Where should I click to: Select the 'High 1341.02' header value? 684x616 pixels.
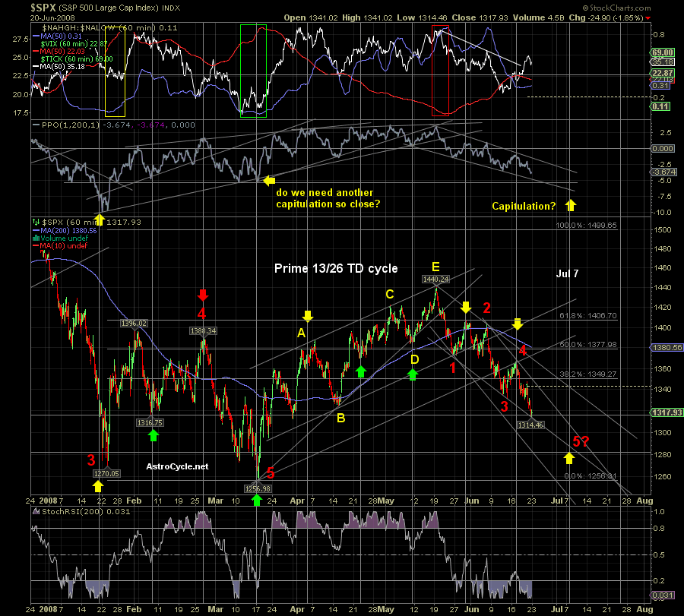(367, 18)
